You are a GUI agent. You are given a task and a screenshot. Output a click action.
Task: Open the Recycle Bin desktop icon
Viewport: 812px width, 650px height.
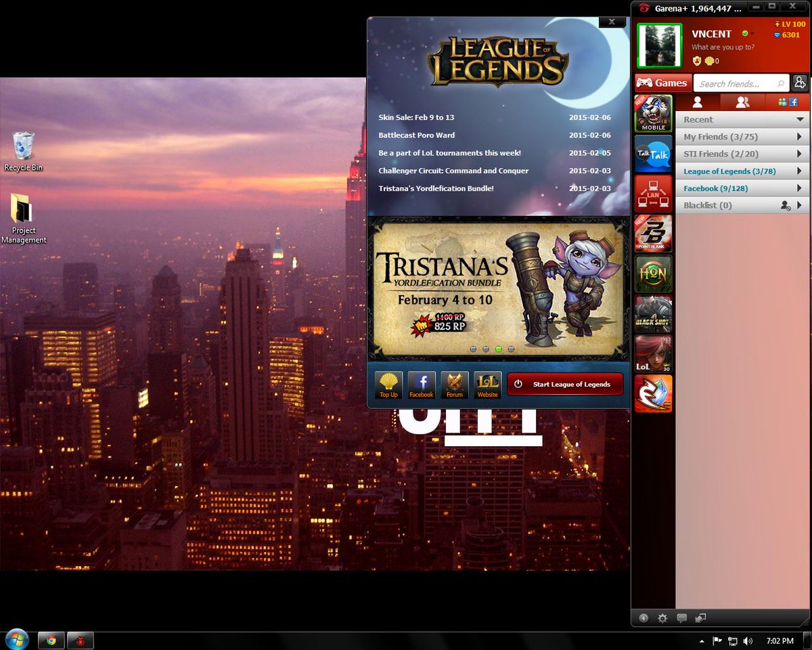coord(24,151)
